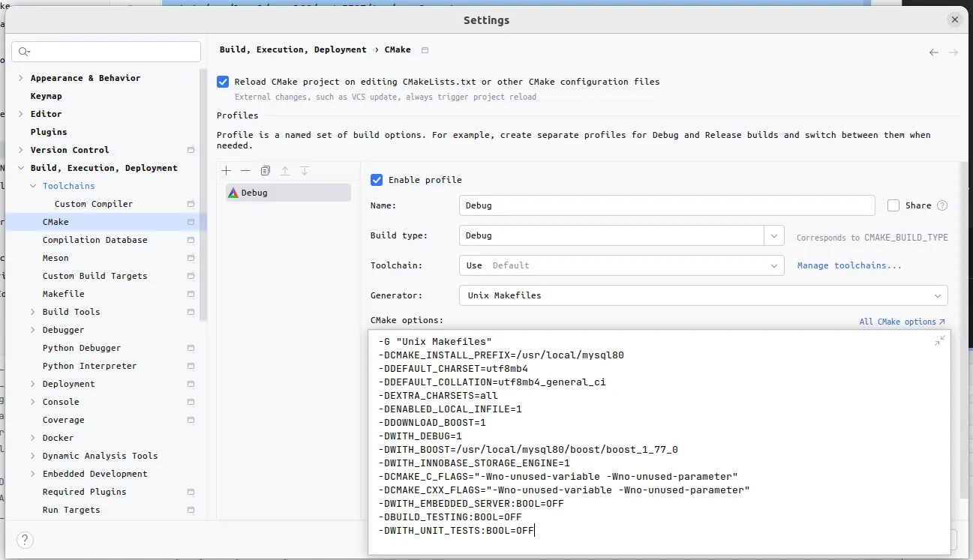The width and height of the screenshot is (973, 560).
Task: Click the settings tree scrollbar
Action: tap(203, 194)
